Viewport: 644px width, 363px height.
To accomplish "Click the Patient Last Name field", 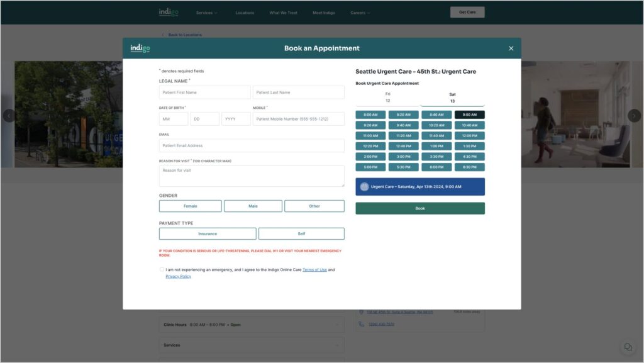I will [299, 92].
